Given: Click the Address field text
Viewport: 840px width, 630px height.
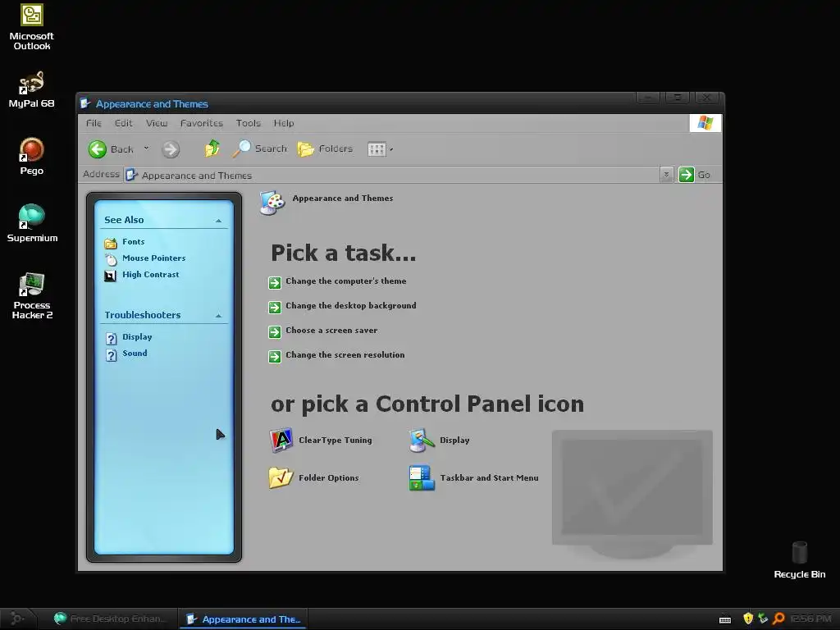Looking at the screenshot, I should [197, 176].
